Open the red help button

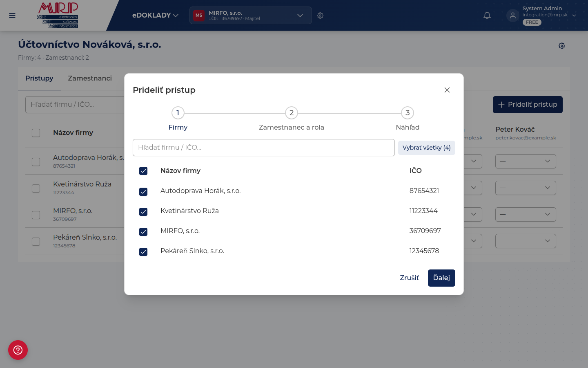point(18,350)
